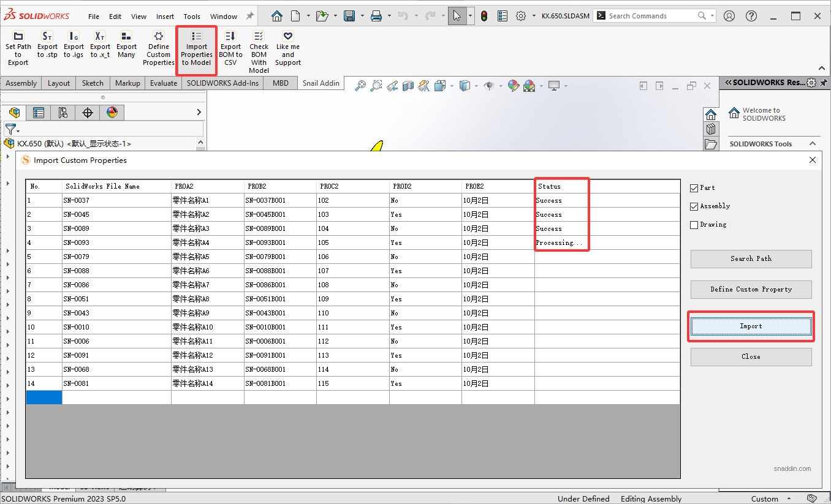This screenshot has width=831, height=504.
Task: Click the Import button
Action: pos(751,326)
